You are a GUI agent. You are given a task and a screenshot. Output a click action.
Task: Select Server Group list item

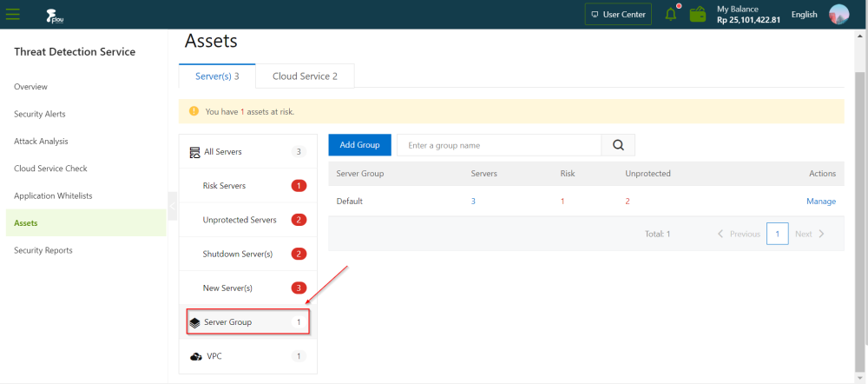pyautogui.click(x=248, y=322)
